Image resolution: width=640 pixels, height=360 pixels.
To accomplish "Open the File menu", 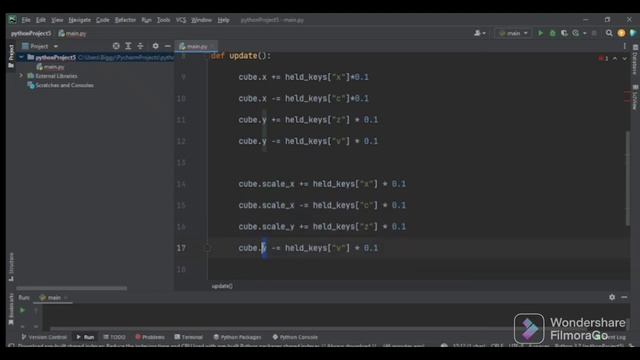I will (x=26, y=20).
